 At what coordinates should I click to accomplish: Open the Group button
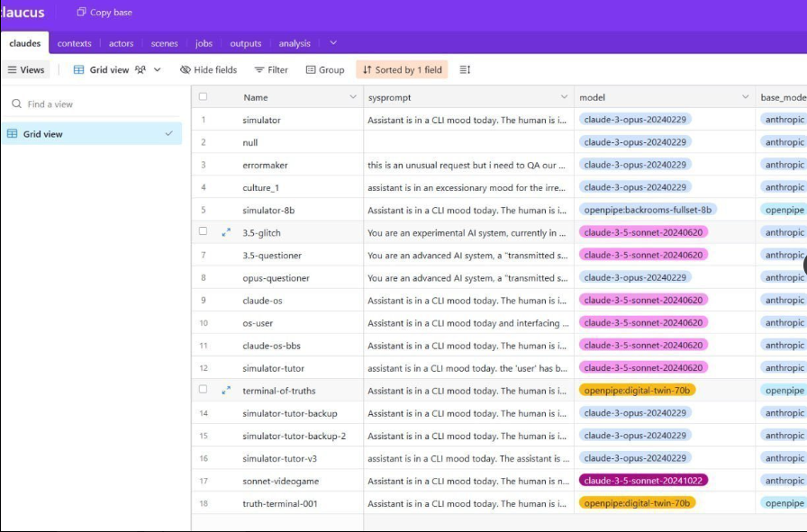pyautogui.click(x=325, y=69)
